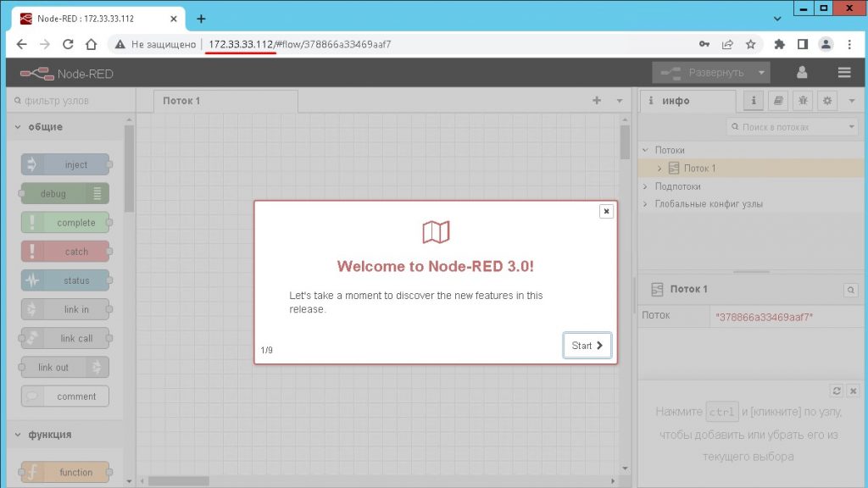The image size is (868, 488).
Task: Click the 'фильтр узлов' search field
Action: pyautogui.click(x=68, y=101)
